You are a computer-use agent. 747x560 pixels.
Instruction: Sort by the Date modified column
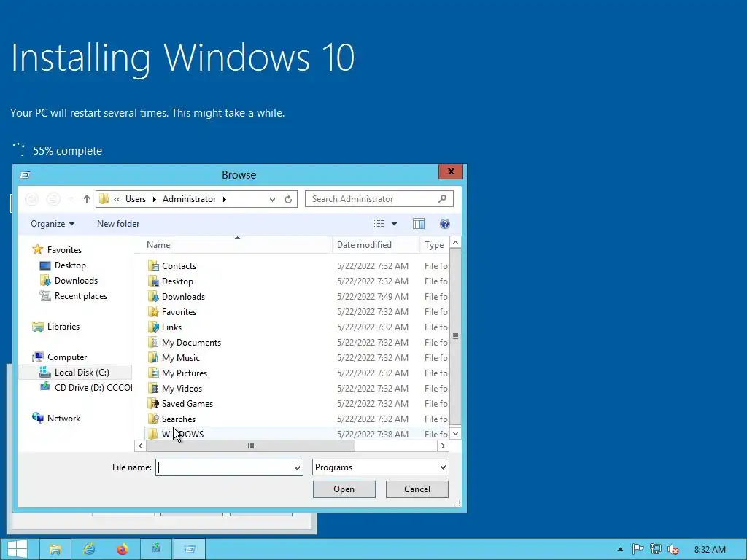point(376,245)
